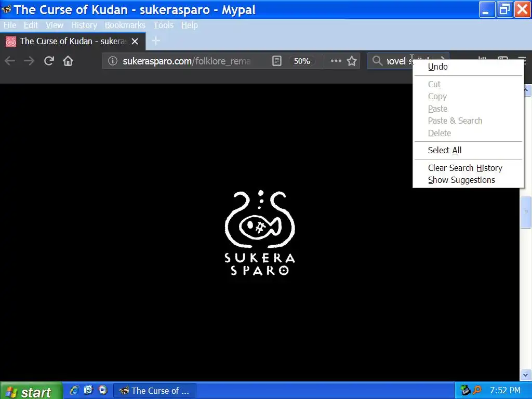Click the address bar URL

tap(187, 61)
